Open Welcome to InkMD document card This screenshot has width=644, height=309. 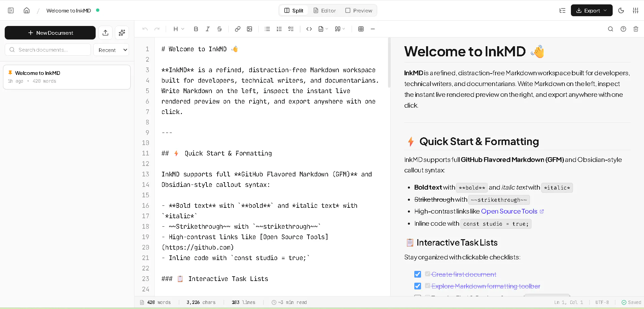click(67, 77)
